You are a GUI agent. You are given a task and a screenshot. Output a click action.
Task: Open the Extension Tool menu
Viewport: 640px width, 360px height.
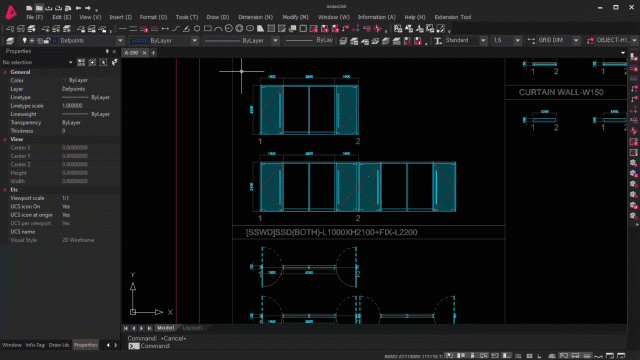(x=453, y=17)
